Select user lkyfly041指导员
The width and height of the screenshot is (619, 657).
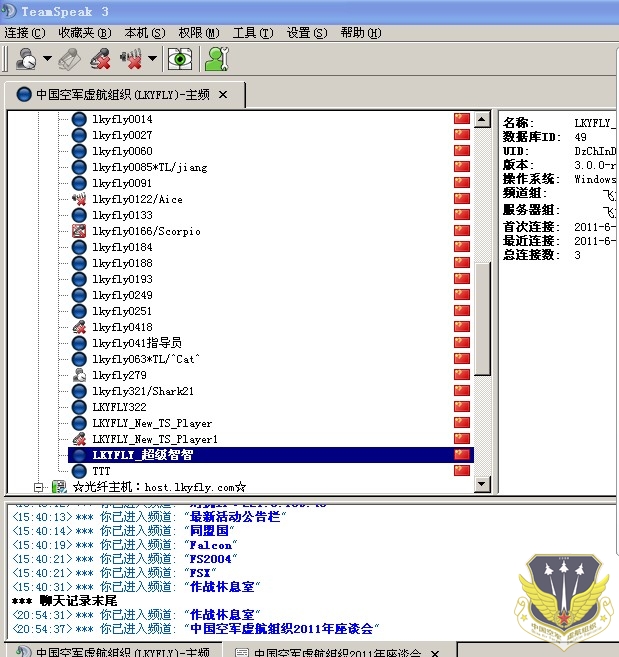(x=137, y=343)
